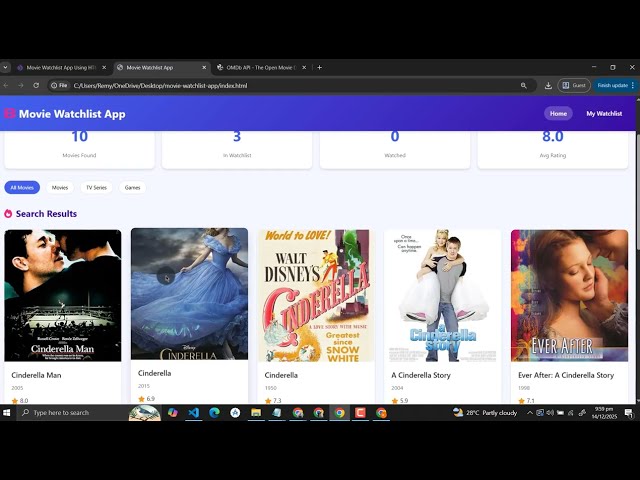The width and height of the screenshot is (640, 480).
Task: Open the A Cinderella Story poster
Action: tap(442, 296)
